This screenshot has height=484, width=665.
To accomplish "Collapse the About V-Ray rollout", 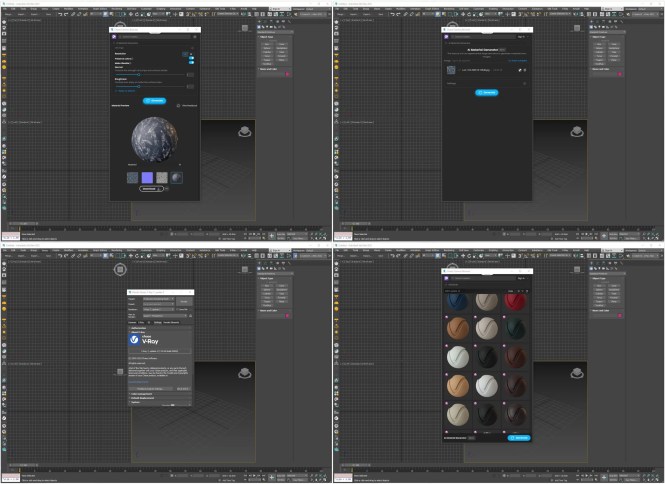I will pyautogui.click(x=160, y=332).
